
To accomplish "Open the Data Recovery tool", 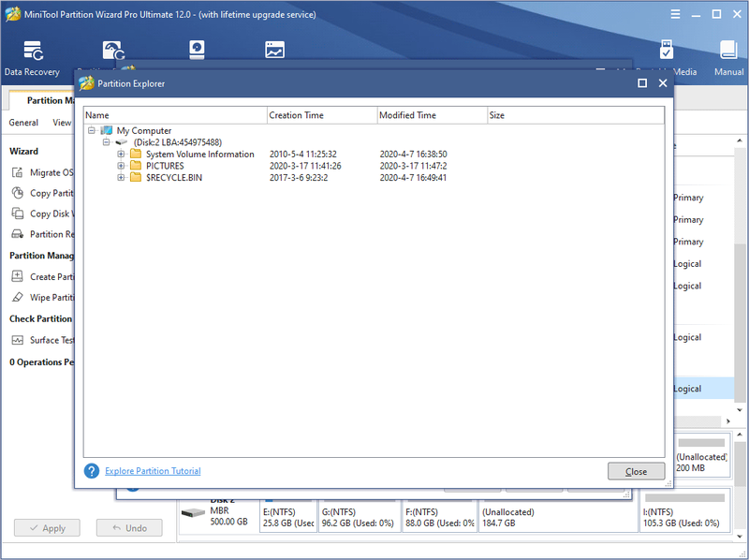I will click(x=33, y=58).
